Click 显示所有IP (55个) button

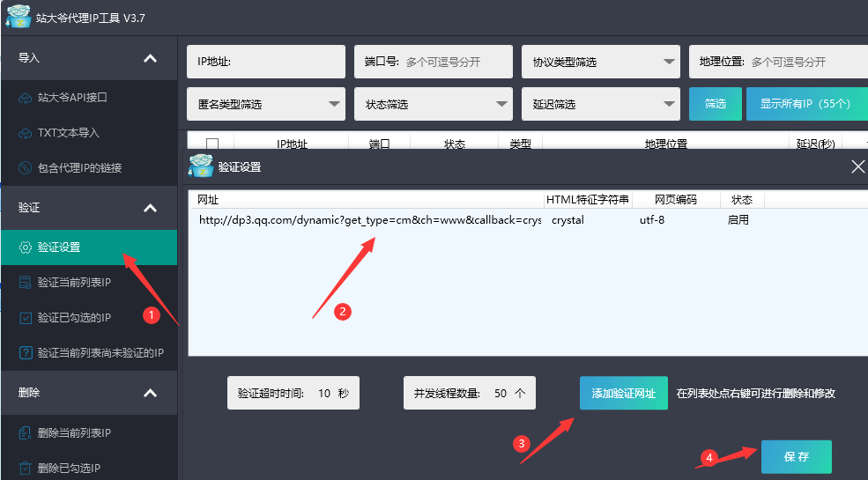[806, 104]
